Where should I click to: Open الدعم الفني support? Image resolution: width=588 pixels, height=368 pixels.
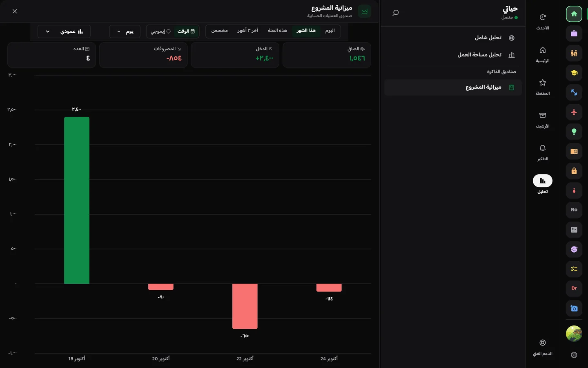tap(542, 347)
